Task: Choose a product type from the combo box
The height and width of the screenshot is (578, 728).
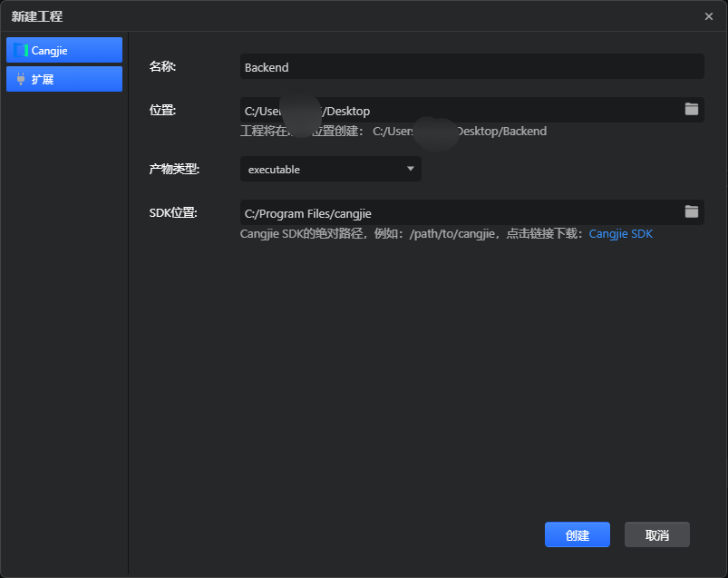Action: (x=330, y=169)
